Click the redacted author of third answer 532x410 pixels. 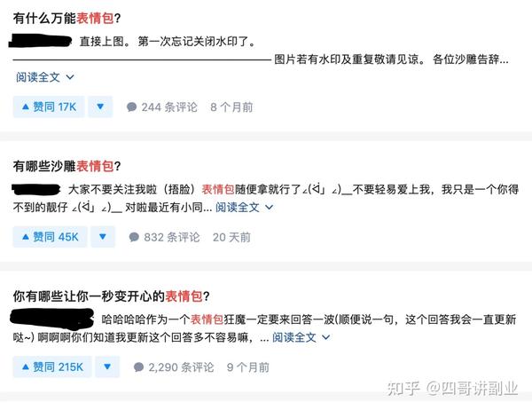tap(52, 319)
